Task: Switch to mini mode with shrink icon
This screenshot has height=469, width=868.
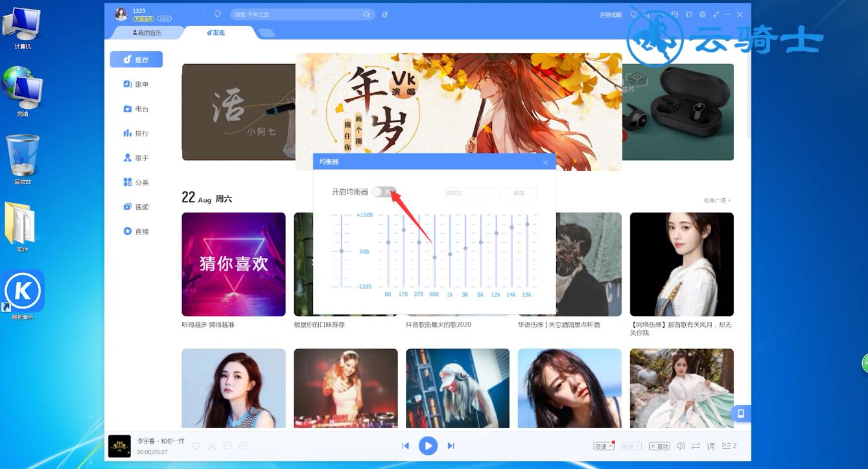Action: [x=716, y=14]
